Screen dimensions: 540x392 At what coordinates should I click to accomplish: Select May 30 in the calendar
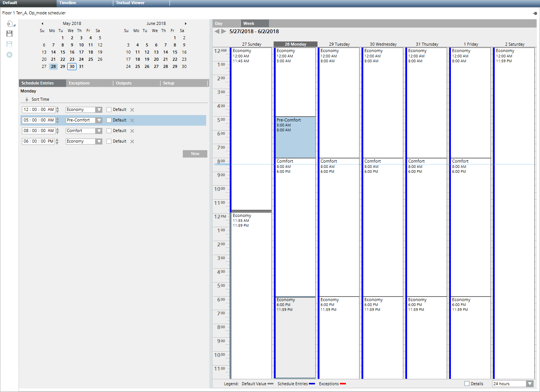(72, 66)
